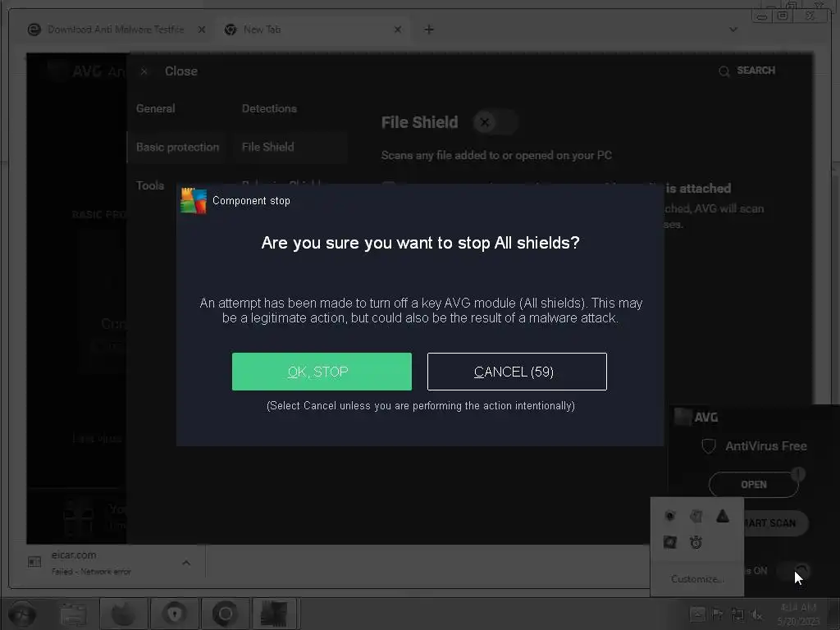Open the taskbar clock showing 4:14 AM
The width and height of the screenshot is (840, 630).
click(798, 614)
